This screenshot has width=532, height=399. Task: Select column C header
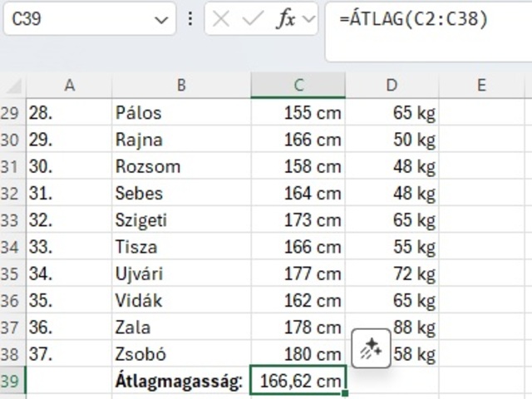click(298, 85)
